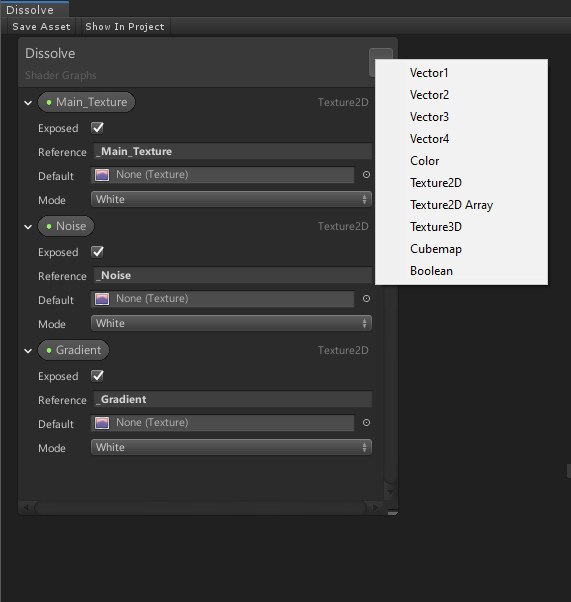Click Noise default None (Texture) field
The height and width of the screenshot is (602, 571).
coord(222,299)
